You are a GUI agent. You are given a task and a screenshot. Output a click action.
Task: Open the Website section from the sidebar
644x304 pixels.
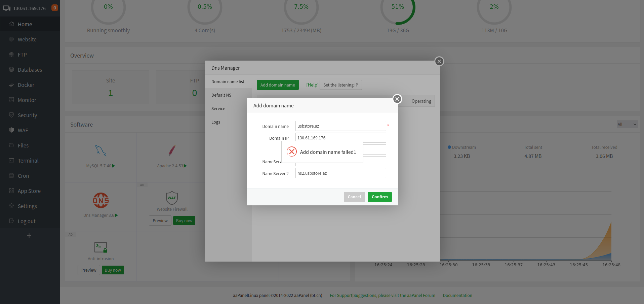[x=27, y=39]
